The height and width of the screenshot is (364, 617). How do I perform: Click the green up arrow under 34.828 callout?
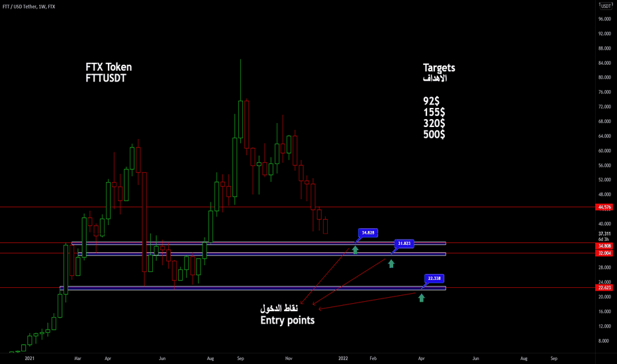pyautogui.click(x=355, y=250)
